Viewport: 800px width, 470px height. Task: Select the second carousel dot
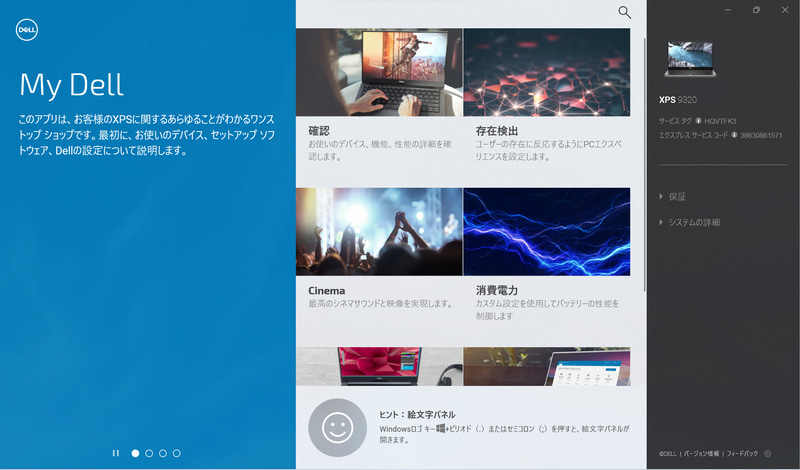tap(149, 453)
